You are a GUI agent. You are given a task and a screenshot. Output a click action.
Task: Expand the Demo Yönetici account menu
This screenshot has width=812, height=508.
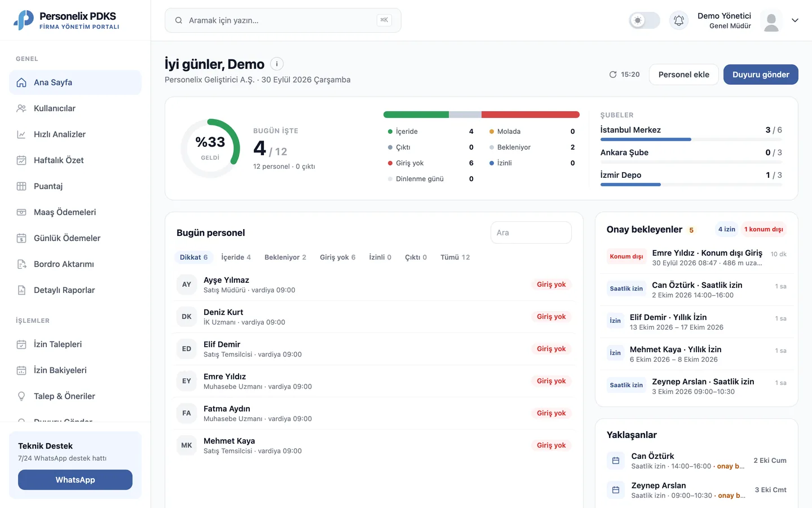(795, 20)
